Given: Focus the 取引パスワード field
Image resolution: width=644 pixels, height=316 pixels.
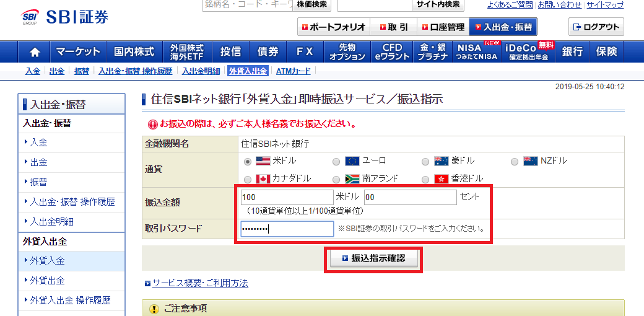Looking at the screenshot, I should click(x=287, y=229).
